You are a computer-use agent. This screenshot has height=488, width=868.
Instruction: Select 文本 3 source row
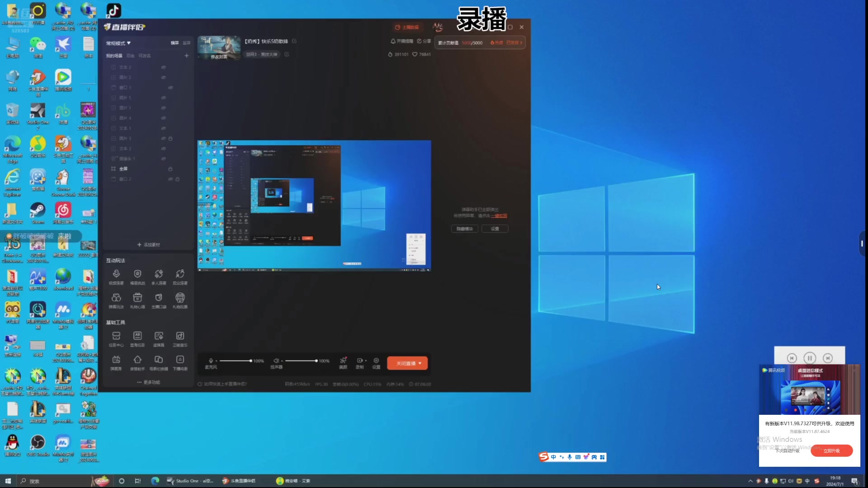(x=148, y=149)
